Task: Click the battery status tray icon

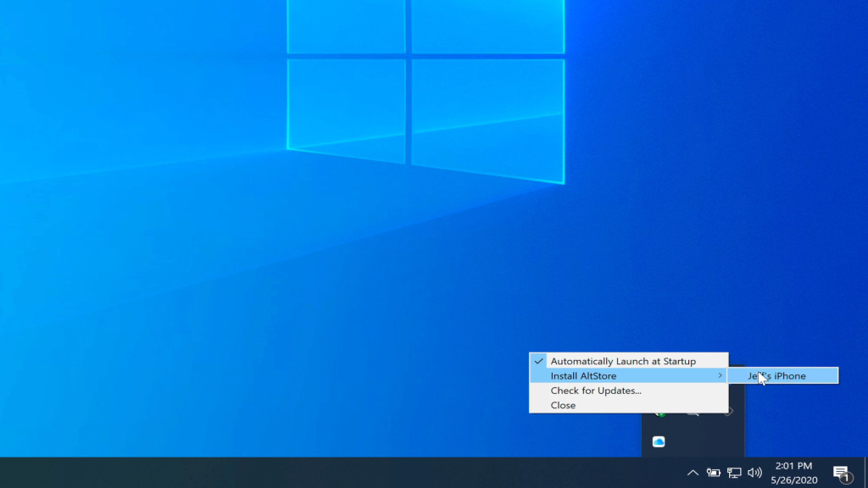Action: pos(714,473)
